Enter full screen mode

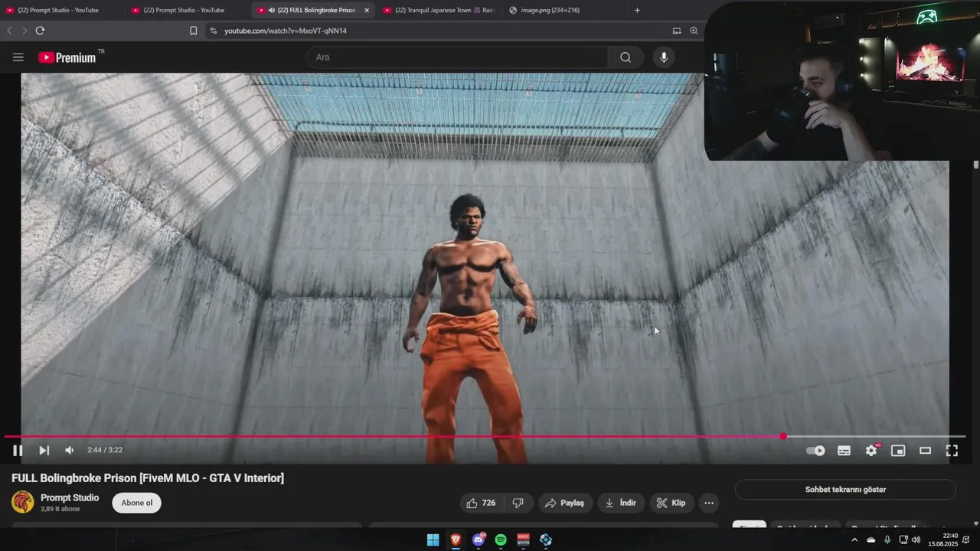pyautogui.click(x=952, y=451)
